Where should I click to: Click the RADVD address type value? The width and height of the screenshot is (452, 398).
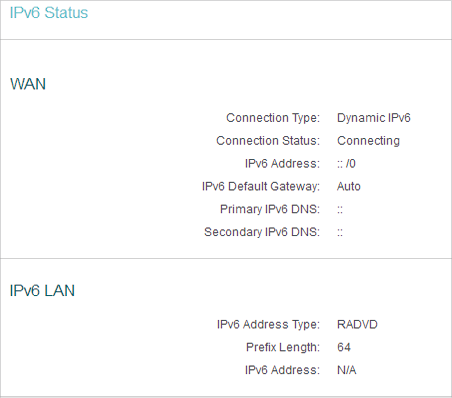(357, 325)
